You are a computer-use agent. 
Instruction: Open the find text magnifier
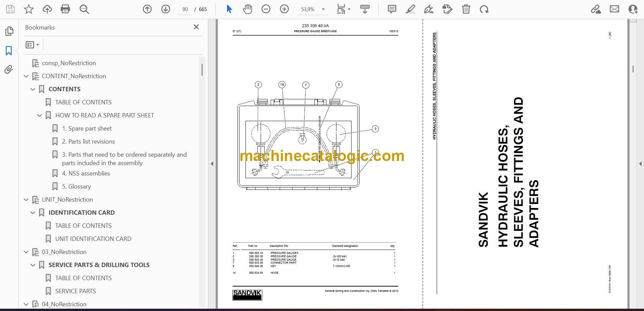[84, 9]
